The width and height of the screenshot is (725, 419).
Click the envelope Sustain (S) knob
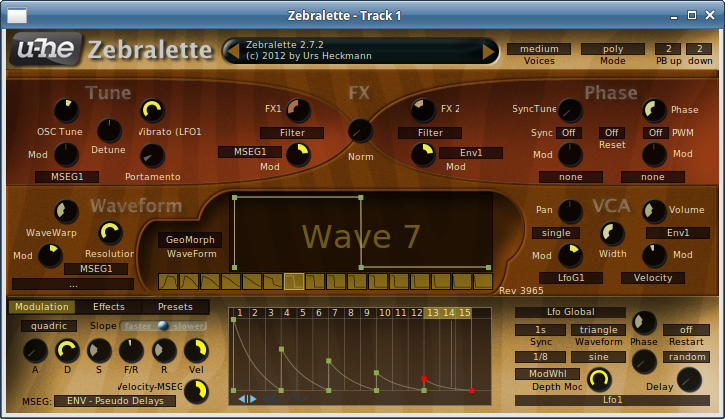[x=99, y=351]
